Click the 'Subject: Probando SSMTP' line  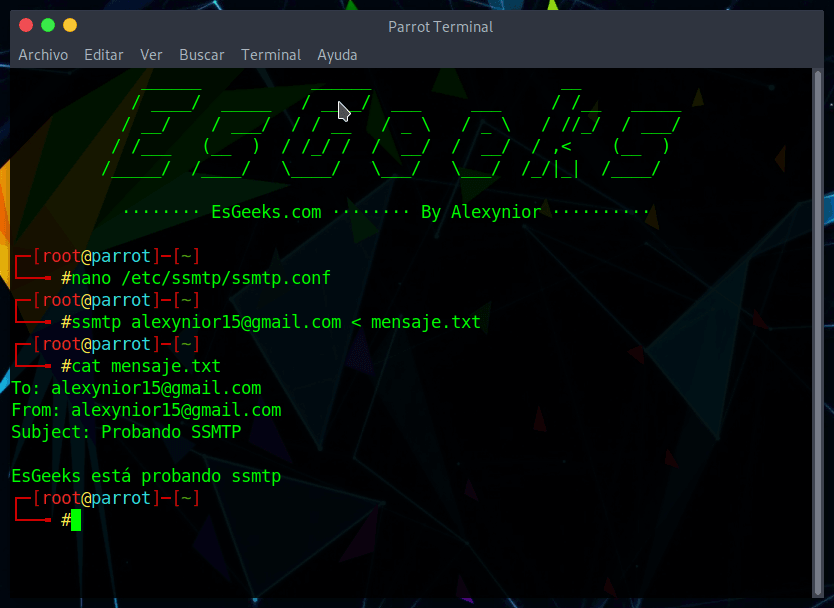[126, 432]
